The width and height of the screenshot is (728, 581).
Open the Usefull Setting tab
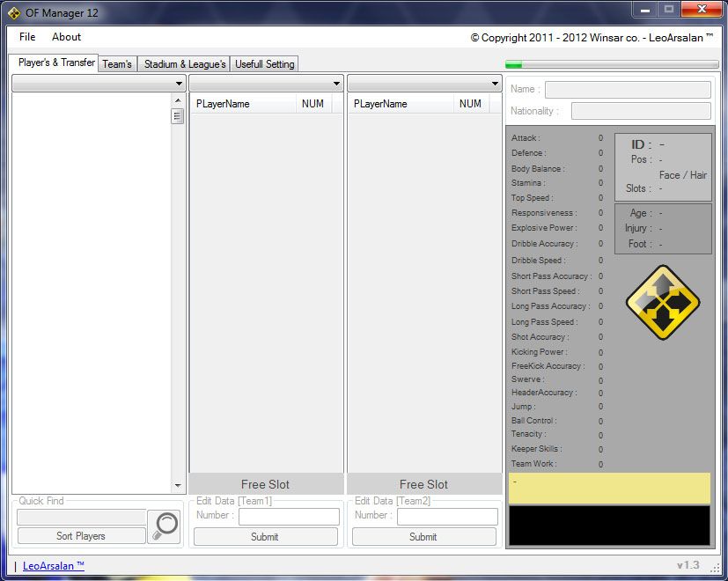[x=265, y=64]
